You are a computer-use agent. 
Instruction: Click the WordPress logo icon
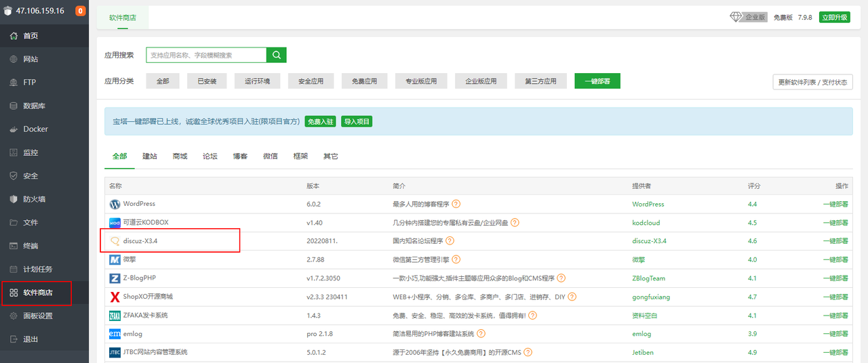click(115, 204)
